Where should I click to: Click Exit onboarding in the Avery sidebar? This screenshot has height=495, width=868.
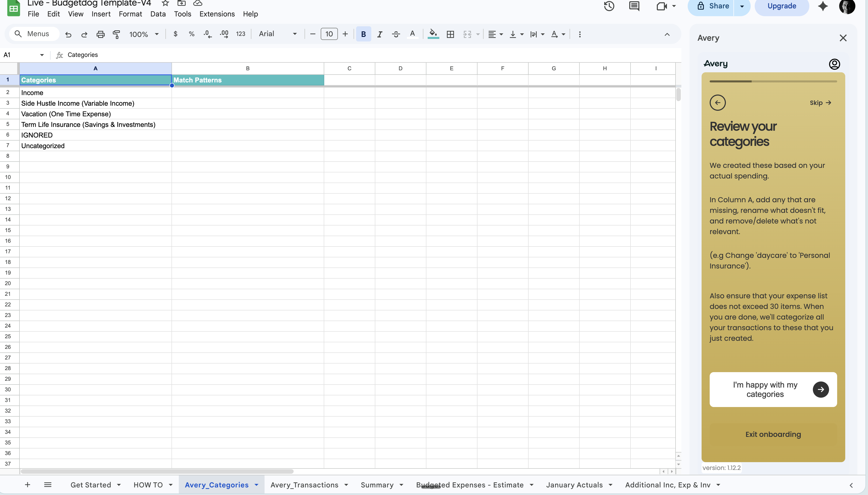pyautogui.click(x=773, y=434)
